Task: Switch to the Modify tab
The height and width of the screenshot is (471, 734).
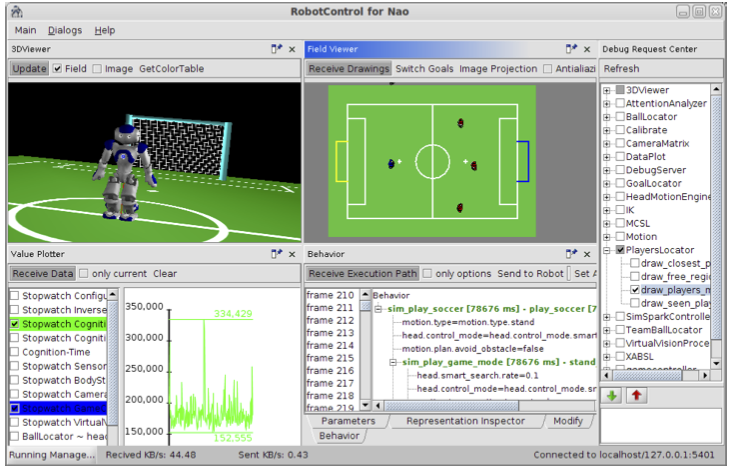Action: pyautogui.click(x=568, y=421)
